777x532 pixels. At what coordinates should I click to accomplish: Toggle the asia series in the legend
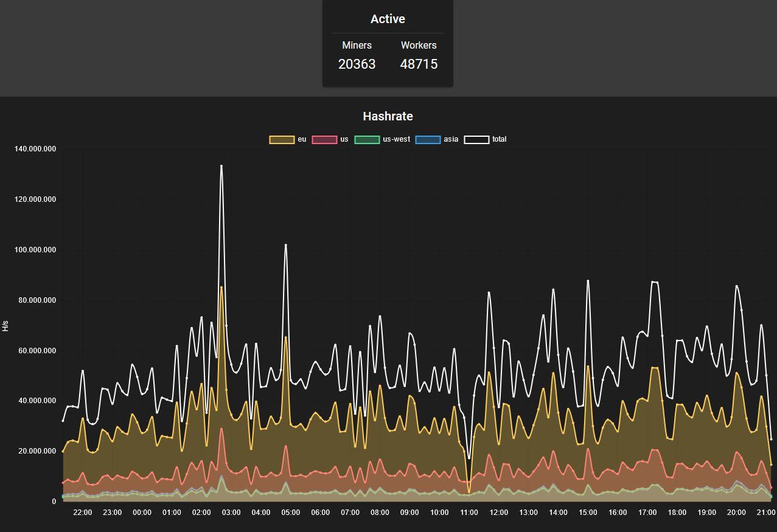437,139
